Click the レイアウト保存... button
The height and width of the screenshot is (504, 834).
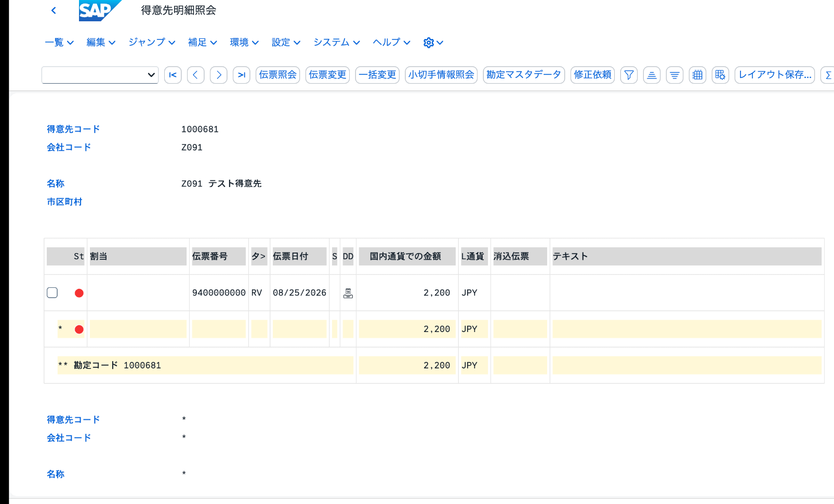(x=775, y=75)
